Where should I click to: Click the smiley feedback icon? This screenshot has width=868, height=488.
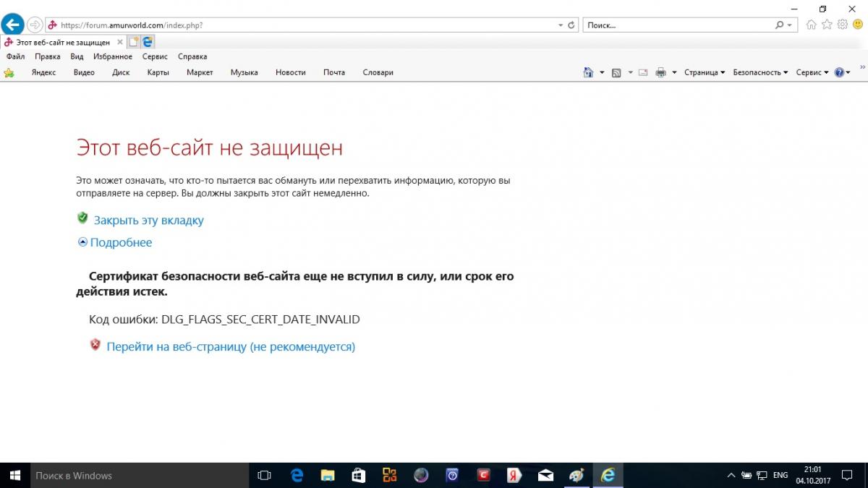point(858,25)
